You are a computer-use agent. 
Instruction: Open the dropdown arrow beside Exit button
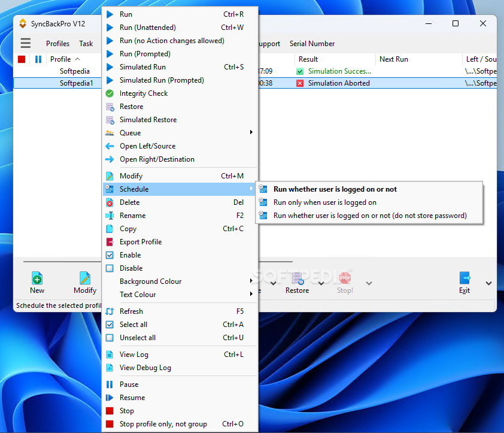pyautogui.click(x=488, y=283)
